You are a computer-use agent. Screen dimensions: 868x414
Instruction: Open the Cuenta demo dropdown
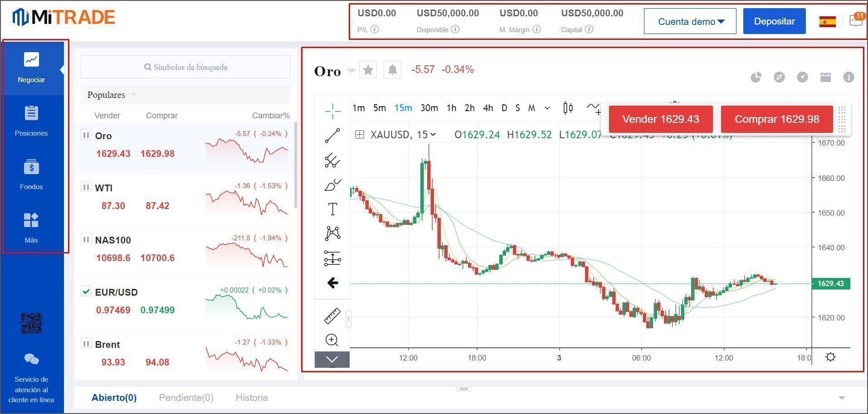click(x=690, y=21)
